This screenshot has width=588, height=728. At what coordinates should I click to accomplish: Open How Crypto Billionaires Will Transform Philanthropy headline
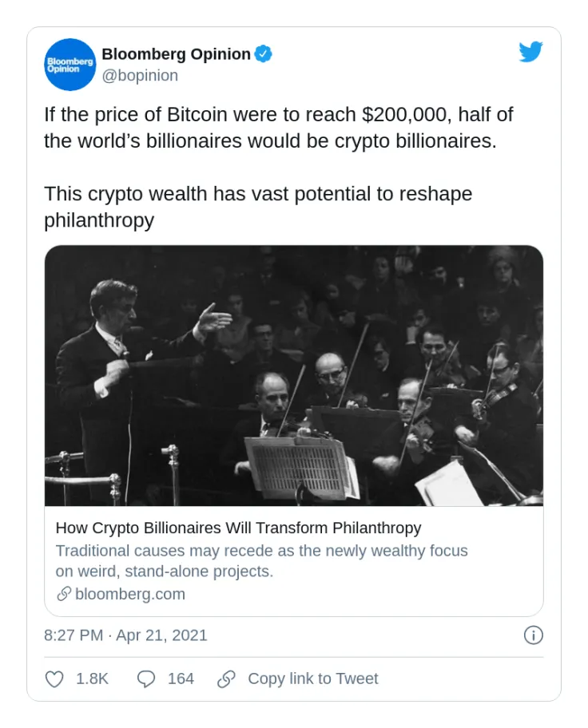[238, 528]
